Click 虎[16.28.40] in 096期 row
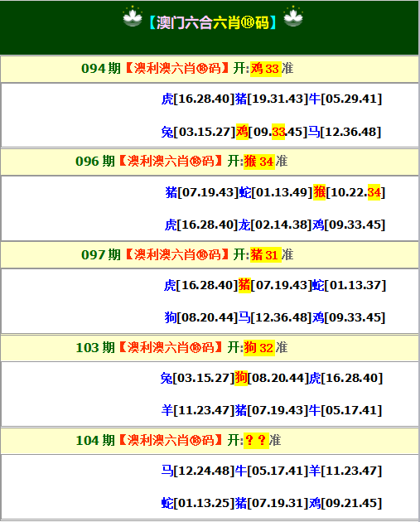Image resolution: width=420 pixels, height=522 pixels. [x=201, y=225]
